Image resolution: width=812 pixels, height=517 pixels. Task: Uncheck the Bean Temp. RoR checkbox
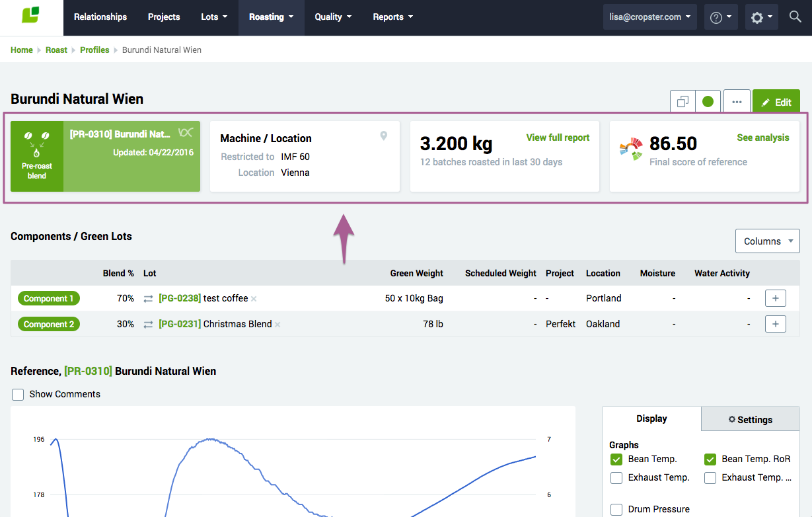(x=710, y=459)
